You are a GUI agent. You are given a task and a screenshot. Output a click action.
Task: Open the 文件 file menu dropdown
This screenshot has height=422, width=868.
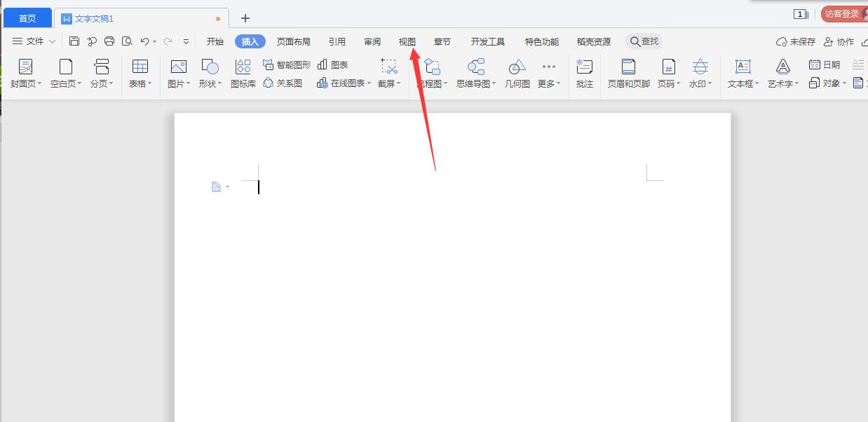click(x=34, y=41)
